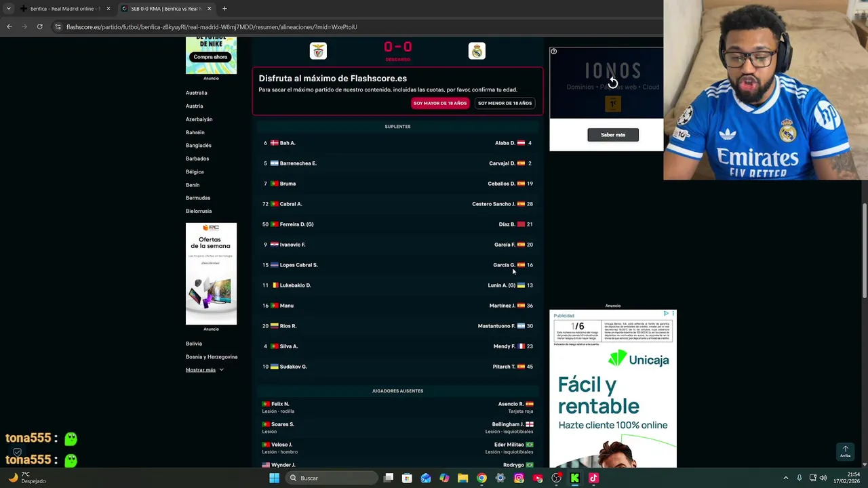The image size is (868, 488).
Task: Click the Arriba scroll-to-top button
Action: coord(845,451)
